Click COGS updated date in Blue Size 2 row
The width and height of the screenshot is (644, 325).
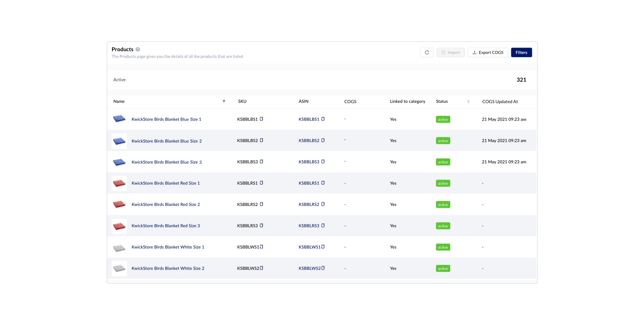click(x=504, y=141)
